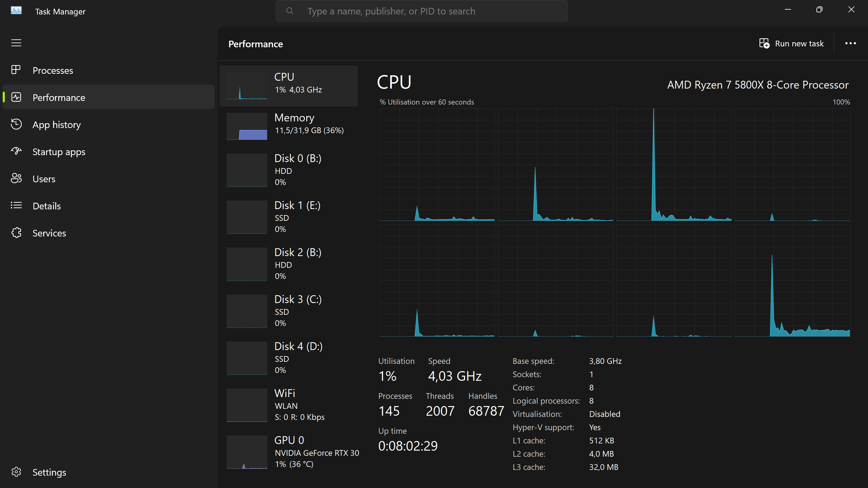The image size is (868, 488).
Task: Click the Startup apps gauge icon
Action: coord(16,151)
